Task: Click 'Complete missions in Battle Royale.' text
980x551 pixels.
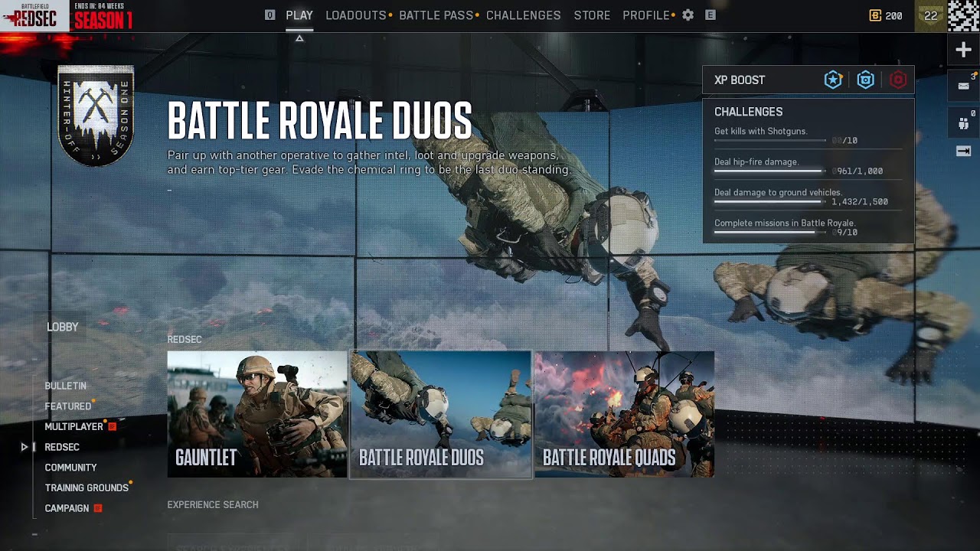Action: pyautogui.click(x=785, y=223)
